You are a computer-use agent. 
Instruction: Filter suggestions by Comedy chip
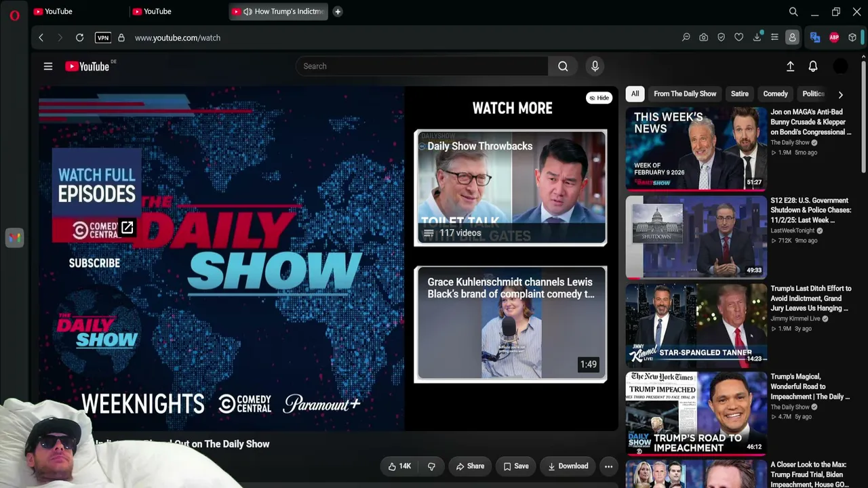(775, 94)
